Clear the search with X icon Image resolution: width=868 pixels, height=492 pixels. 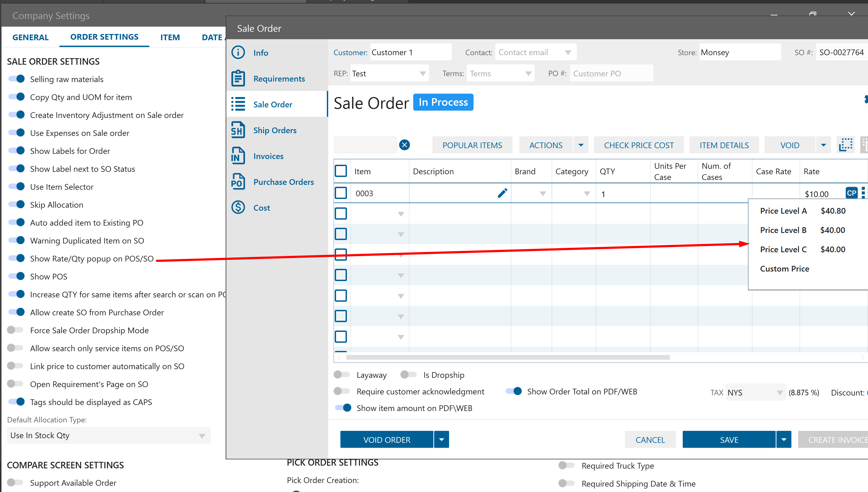point(404,145)
